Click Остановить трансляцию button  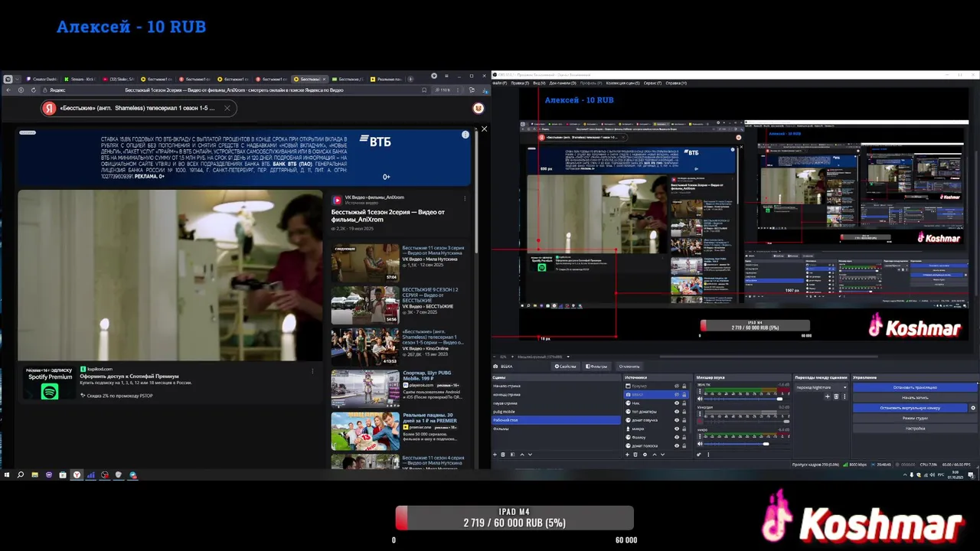pos(915,387)
